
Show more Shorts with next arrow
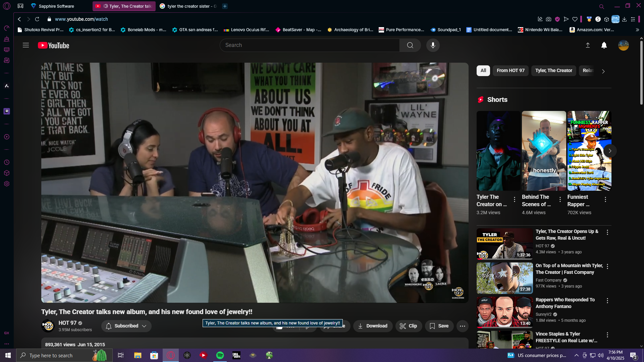pyautogui.click(x=610, y=151)
